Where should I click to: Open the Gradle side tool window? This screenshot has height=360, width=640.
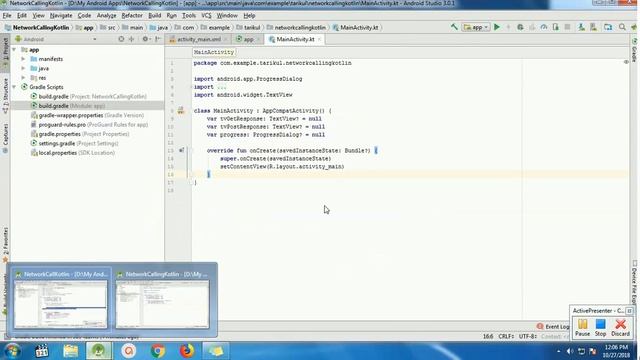tap(635, 51)
